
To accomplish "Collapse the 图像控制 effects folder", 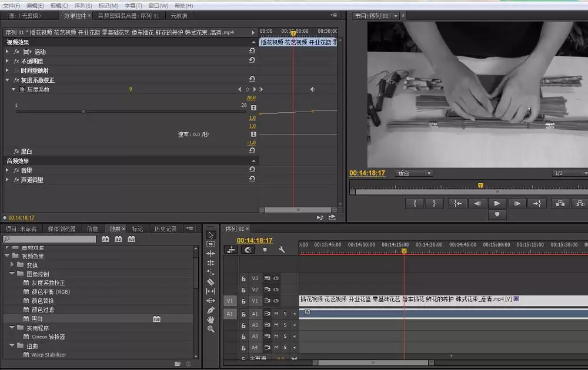I will point(12,274).
